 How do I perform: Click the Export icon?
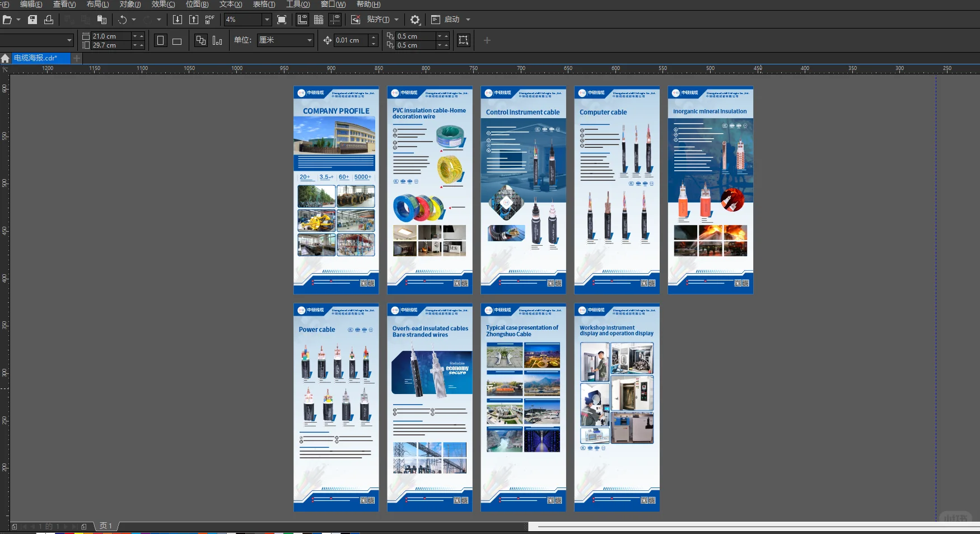point(193,20)
